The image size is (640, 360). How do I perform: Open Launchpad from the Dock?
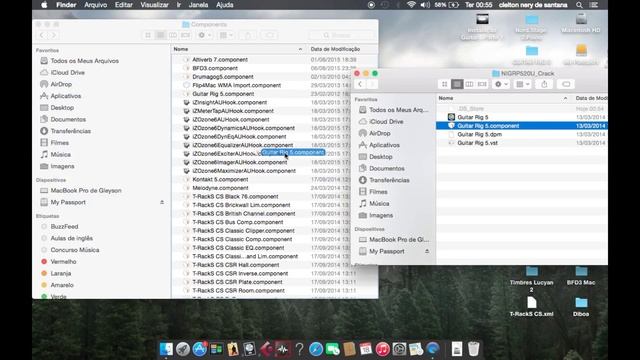(183, 349)
